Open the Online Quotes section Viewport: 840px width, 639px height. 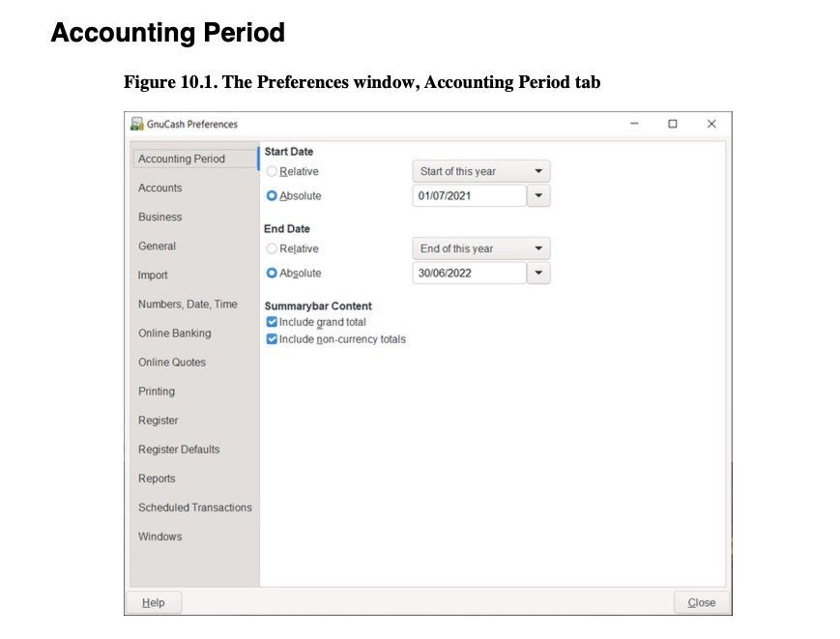pos(172,362)
